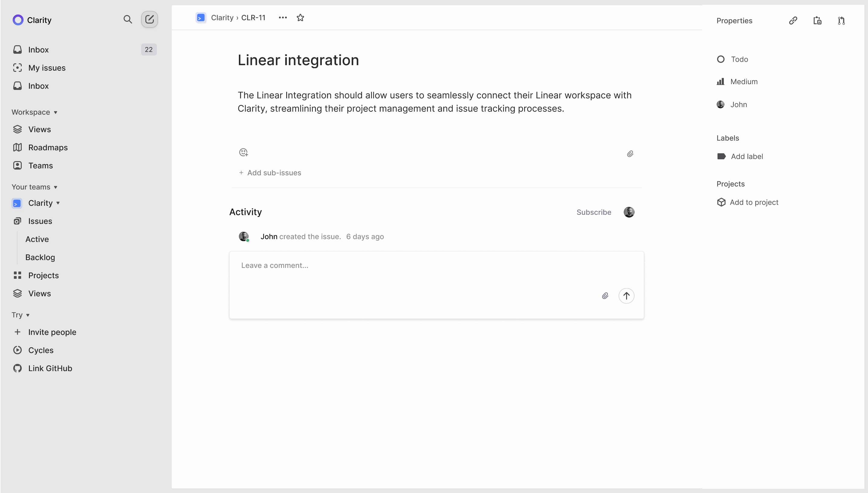
Task: Copy git branch name icon
Action: (841, 21)
